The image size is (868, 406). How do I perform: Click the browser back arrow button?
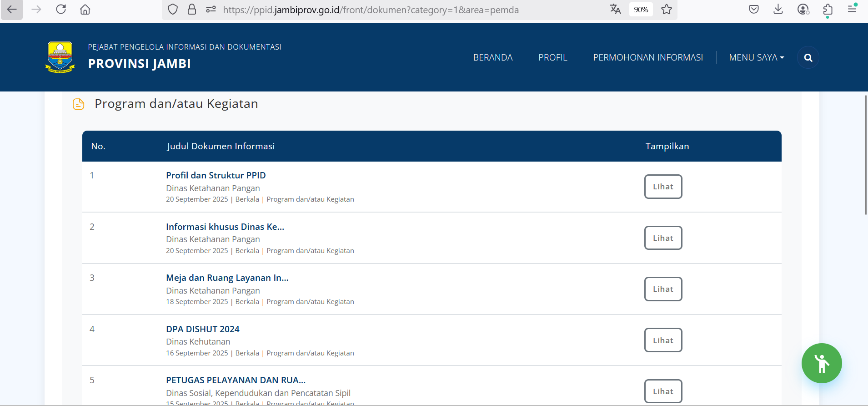(12, 10)
